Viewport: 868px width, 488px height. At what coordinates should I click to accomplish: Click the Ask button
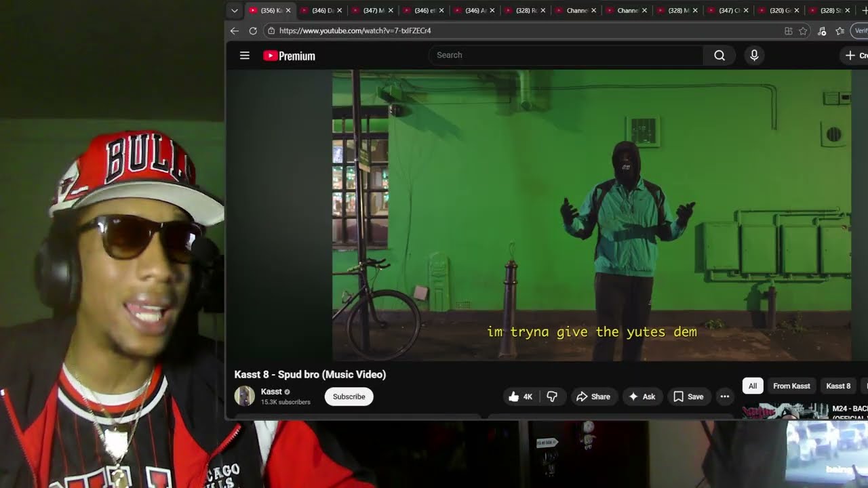click(x=642, y=396)
